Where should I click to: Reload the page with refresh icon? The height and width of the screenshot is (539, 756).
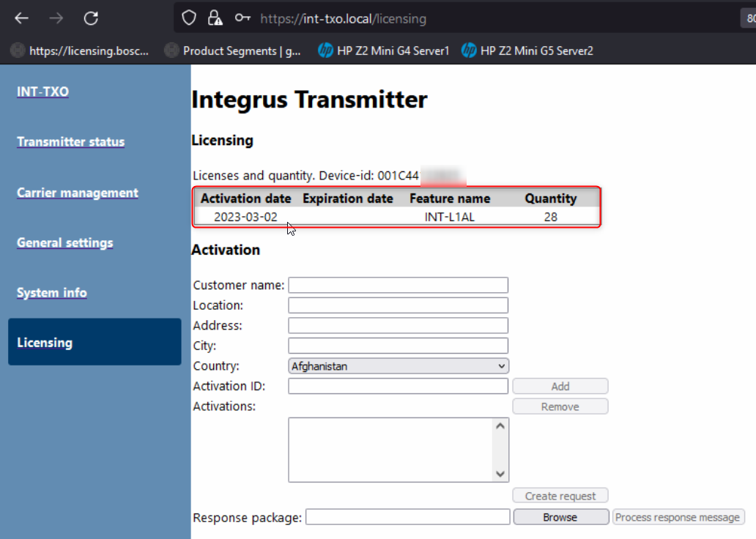[91, 18]
